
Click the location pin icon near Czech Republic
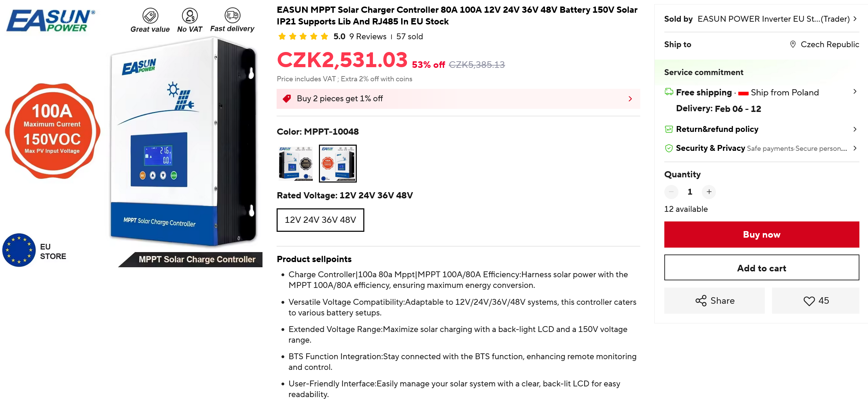coord(793,44)
